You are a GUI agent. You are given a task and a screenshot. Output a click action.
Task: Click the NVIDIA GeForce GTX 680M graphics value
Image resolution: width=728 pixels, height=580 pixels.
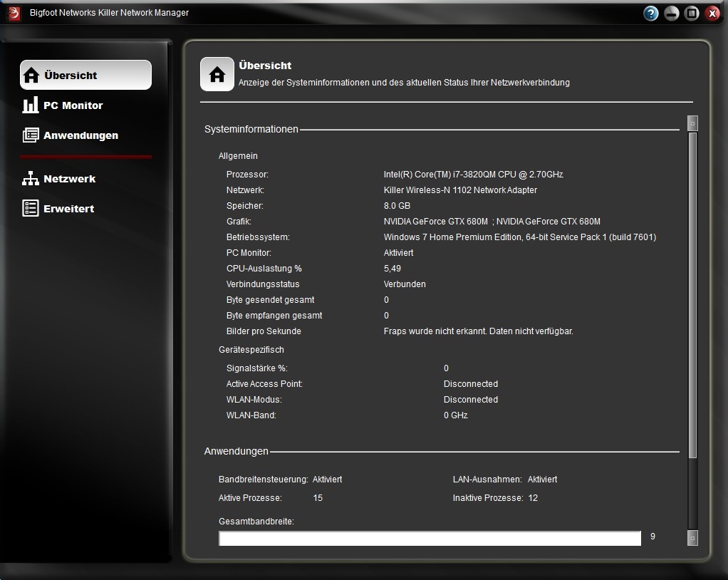(492, 222)
